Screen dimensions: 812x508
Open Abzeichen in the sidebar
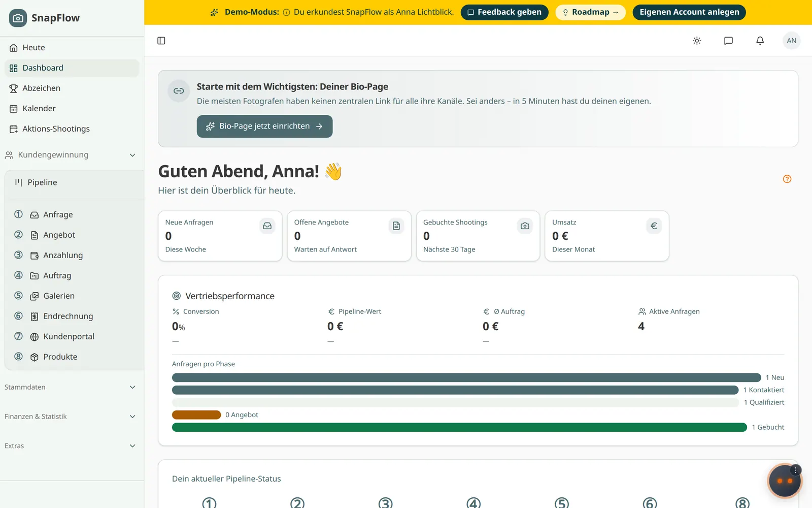pyautogui.click(x=72, y=88)
